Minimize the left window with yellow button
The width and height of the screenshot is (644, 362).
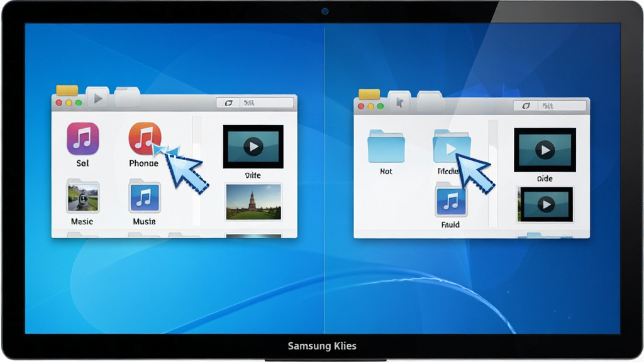tap(69, 102)
